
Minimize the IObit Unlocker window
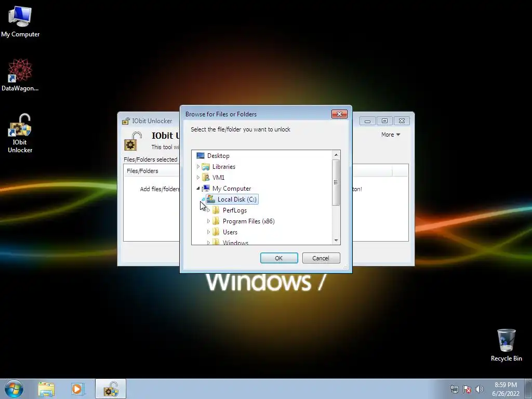coord(367,121)
